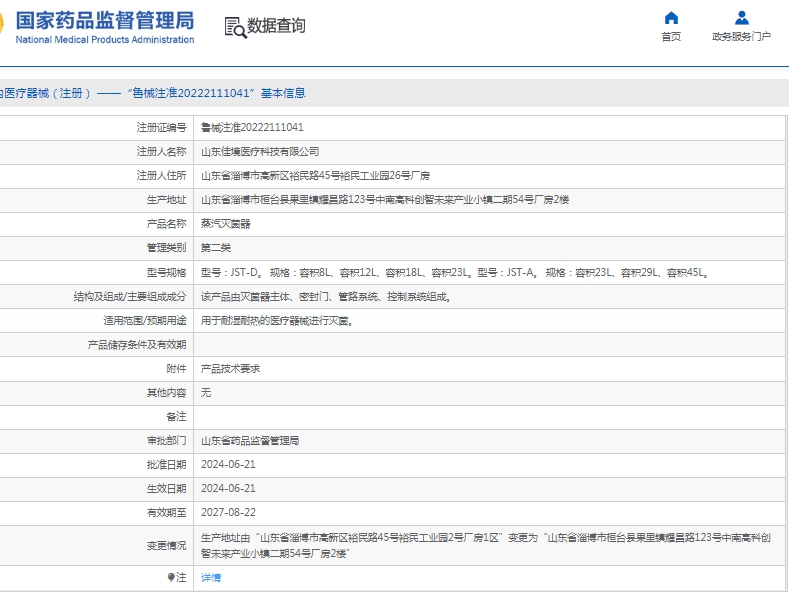
Task: Click the 数据查询 search document icon
Action: tap(235, 27)
